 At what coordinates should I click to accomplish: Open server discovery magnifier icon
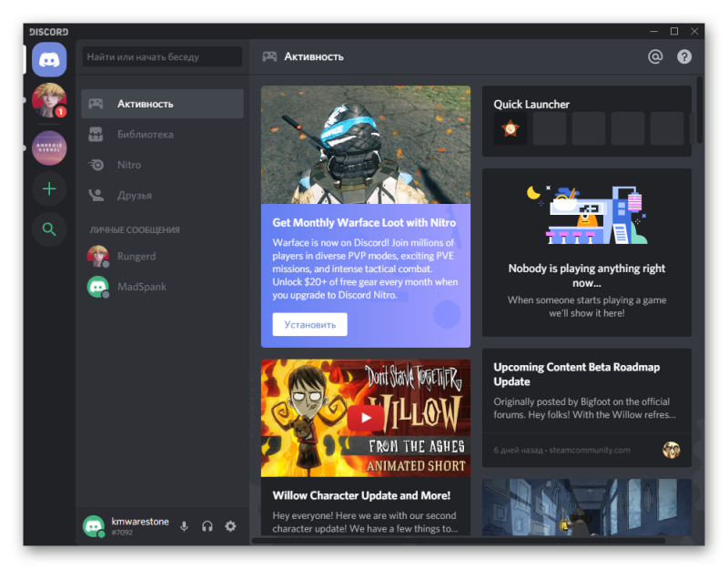coord(49,229)
